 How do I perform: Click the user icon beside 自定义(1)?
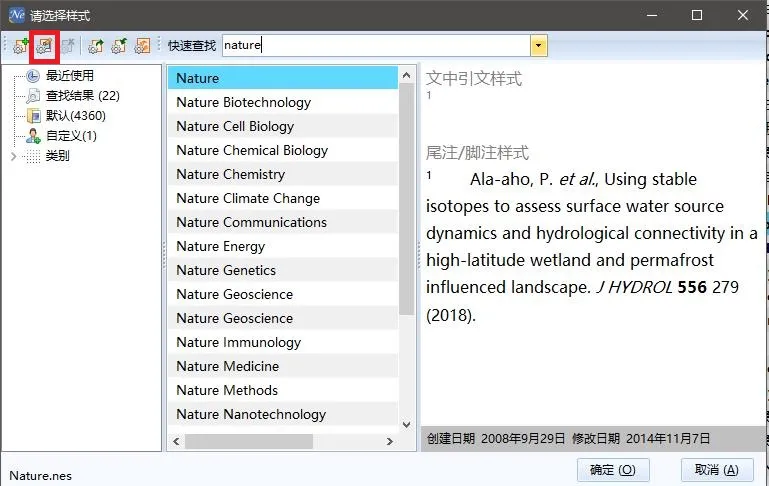click(33, 136)
